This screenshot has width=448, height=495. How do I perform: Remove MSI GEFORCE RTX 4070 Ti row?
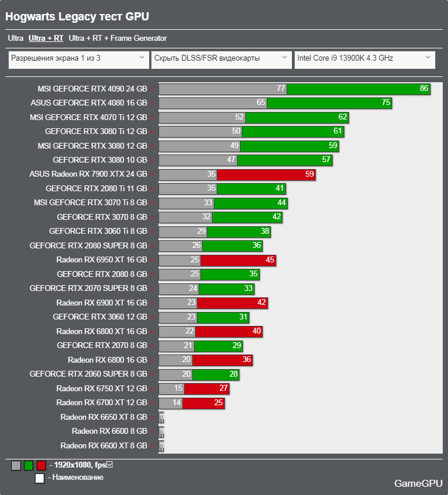(x=151, y=118)
